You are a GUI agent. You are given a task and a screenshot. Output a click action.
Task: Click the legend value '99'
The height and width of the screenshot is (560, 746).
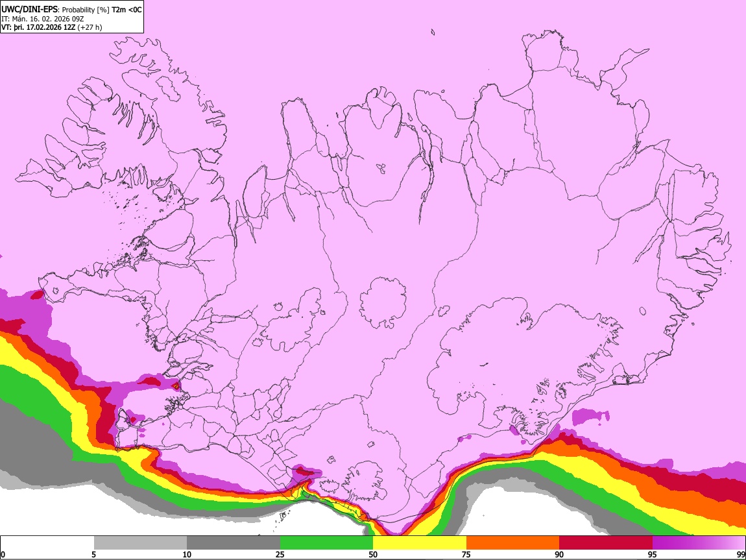tap(741, 554)
